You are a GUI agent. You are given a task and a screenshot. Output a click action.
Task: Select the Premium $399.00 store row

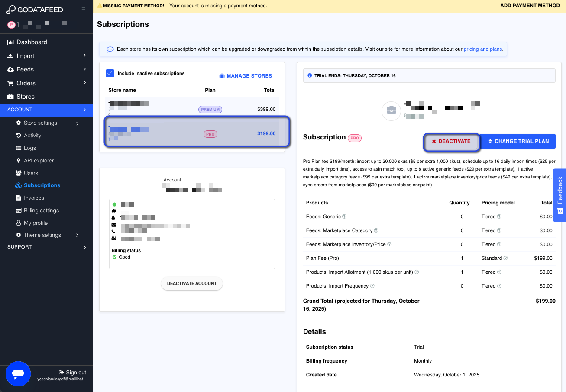pos(192,109)
